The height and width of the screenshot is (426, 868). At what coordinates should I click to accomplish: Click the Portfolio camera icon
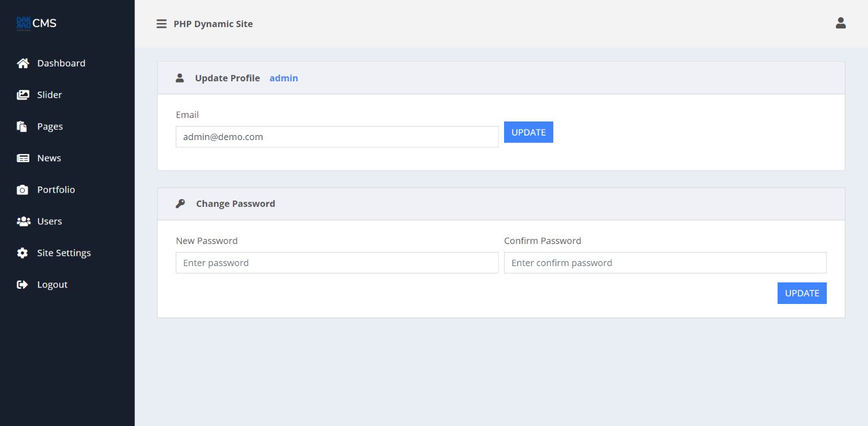(23, 190)
